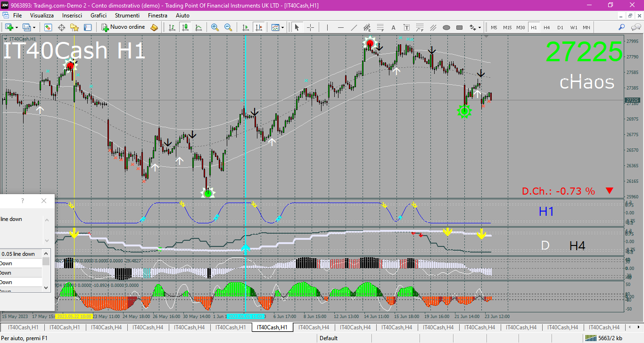Open the Grafici menu
This screenshot has width=644, height=343.
pos(99,15)
